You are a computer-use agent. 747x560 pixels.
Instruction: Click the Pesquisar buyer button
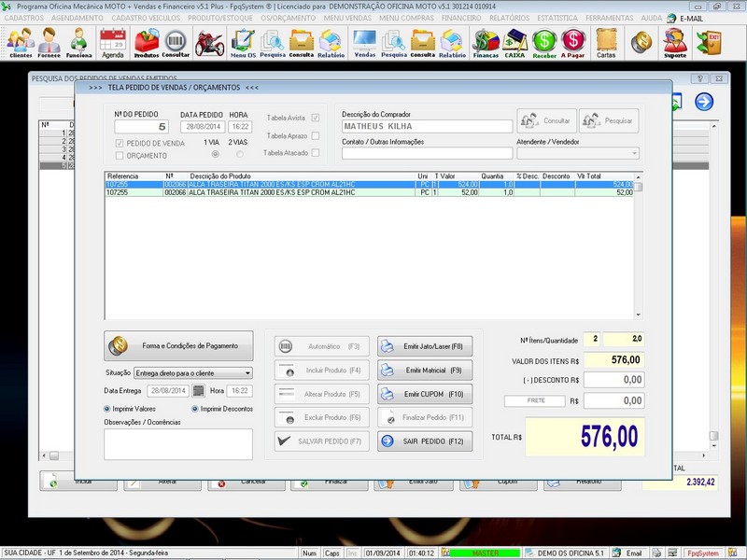point(609,120)
